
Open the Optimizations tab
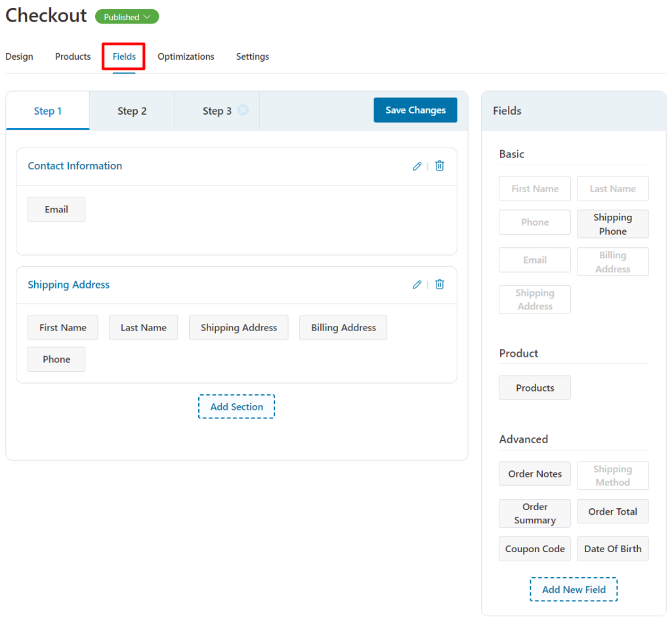186,56
